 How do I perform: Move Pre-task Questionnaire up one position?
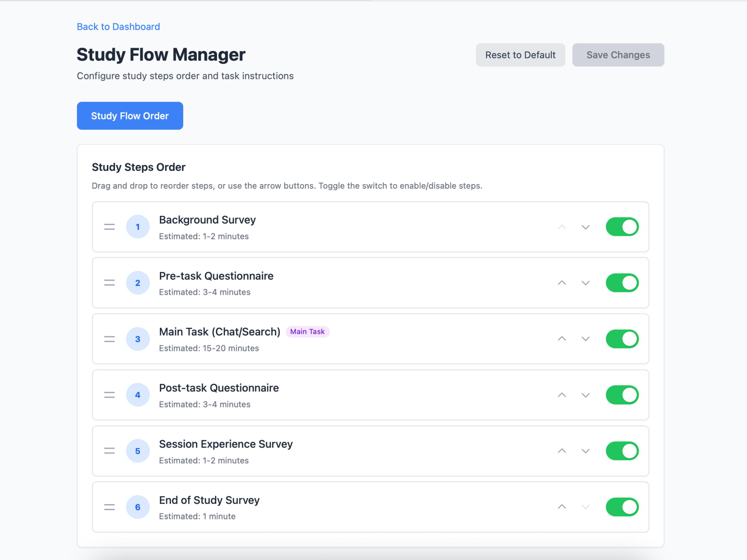click(562, 283)
